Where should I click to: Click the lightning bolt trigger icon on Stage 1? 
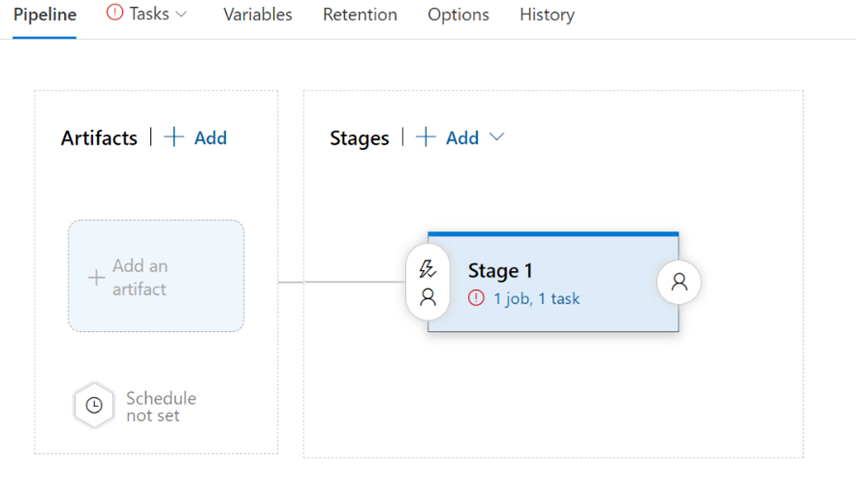[428, 269]
